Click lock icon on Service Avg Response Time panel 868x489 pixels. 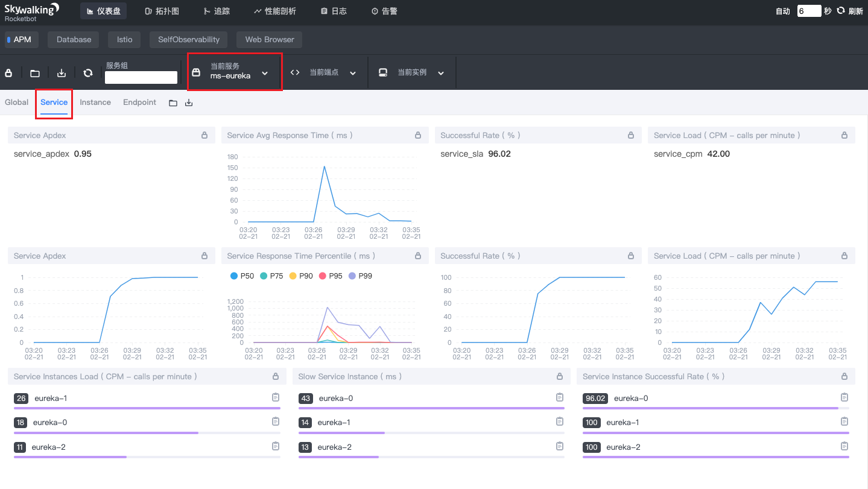(x=418, y=136)
